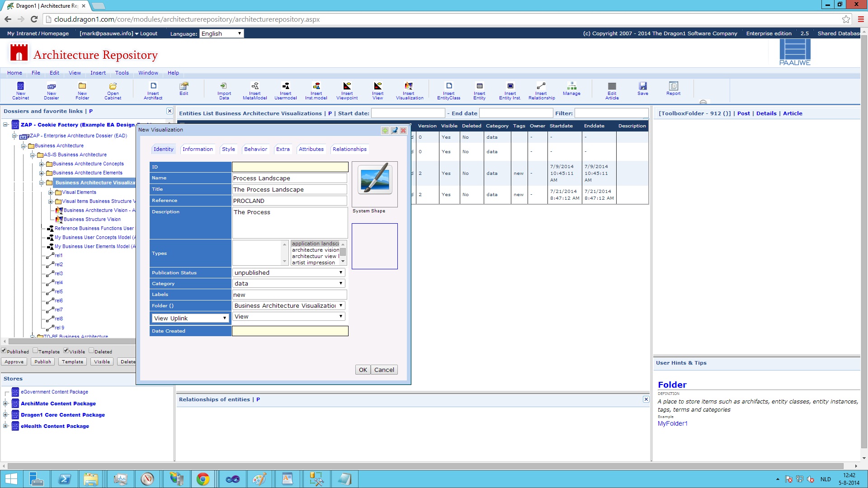Switch to the Style tab

[x=228, y=149]
